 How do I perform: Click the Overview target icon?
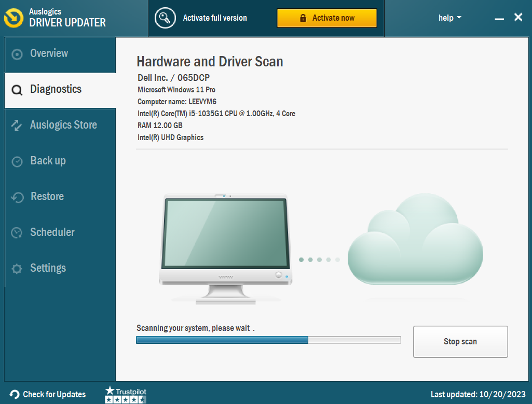click(x=17, y=53)
